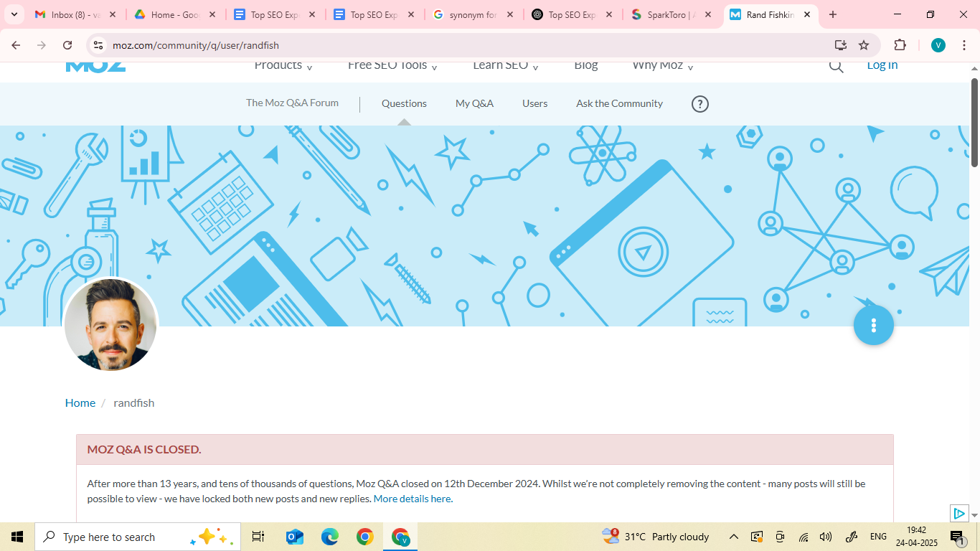Click the help question mark icon

[699, 104]
